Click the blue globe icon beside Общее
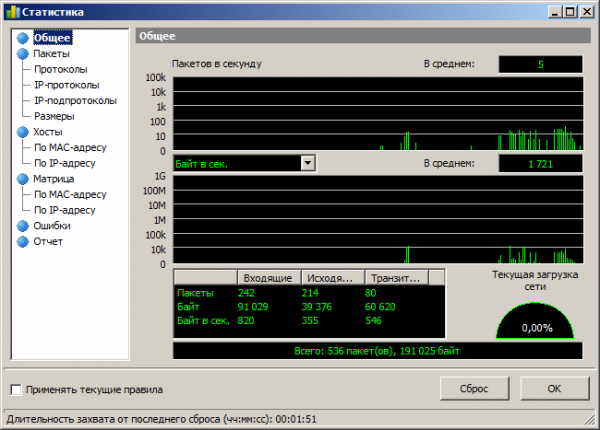 (23, 38)
